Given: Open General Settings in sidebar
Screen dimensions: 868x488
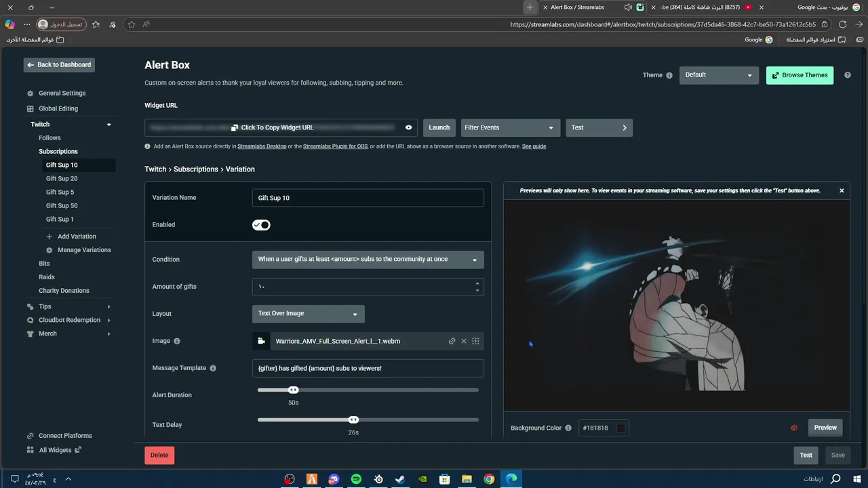Looking at the screenshot, I should [x=62, y=94].
